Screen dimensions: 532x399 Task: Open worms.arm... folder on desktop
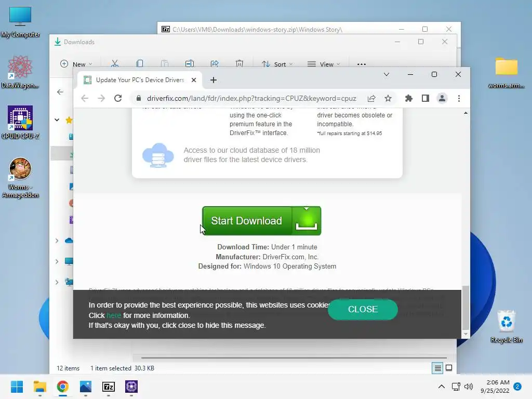[x=506, y=72]
